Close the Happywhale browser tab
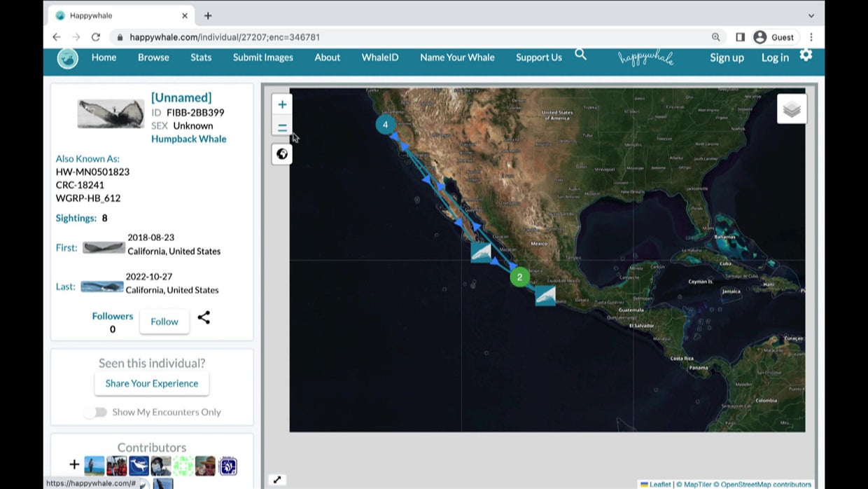This screenshot has height=489, width=868. 185,15
